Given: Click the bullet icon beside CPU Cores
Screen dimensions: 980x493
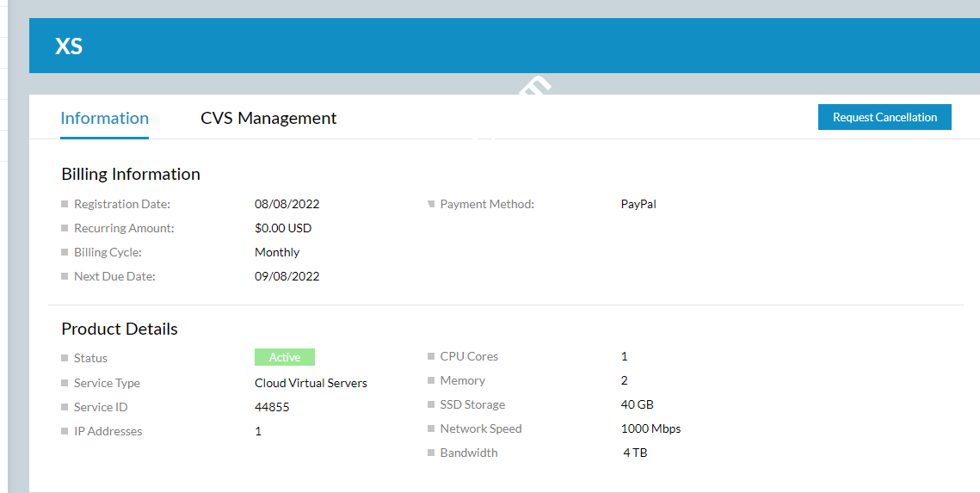Looking at the screenshot, I should (431, 356).
